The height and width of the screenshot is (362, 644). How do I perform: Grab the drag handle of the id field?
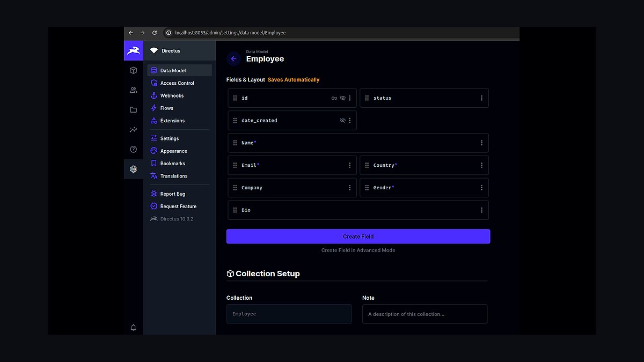(x=235, y=98)
